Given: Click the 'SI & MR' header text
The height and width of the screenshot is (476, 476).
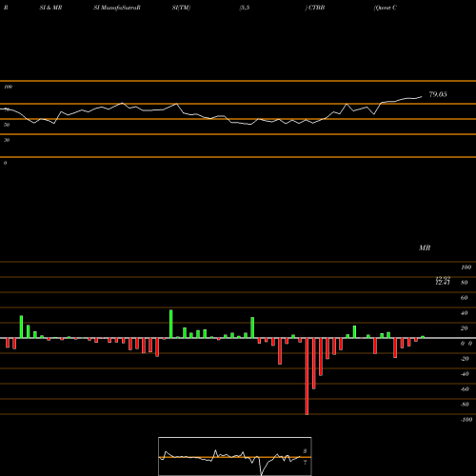Looking at the screenshot, I should (50, 8).
